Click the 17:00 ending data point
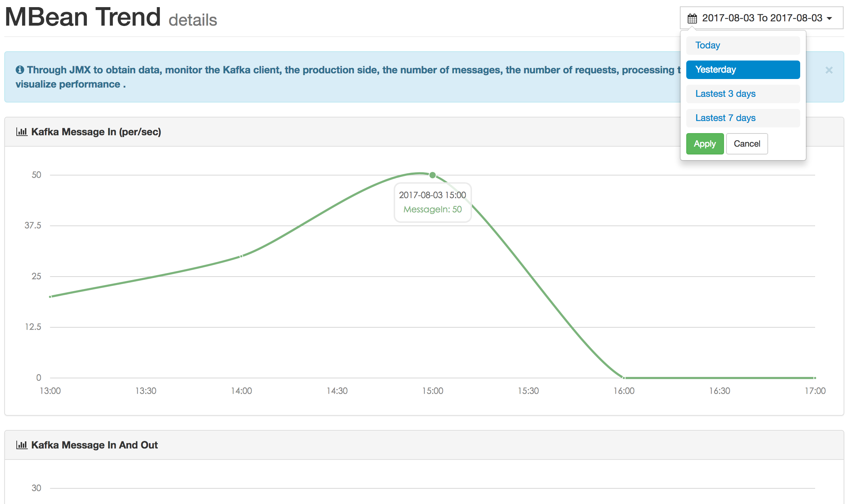Image resolution: width=850 pixels, height=504 pixels. click(815, 378)
